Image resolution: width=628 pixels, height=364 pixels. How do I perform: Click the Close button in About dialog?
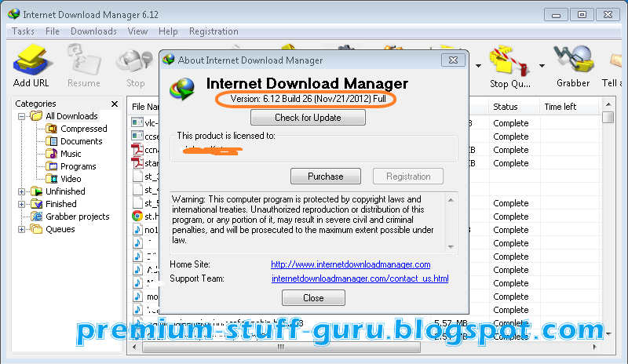313,298
